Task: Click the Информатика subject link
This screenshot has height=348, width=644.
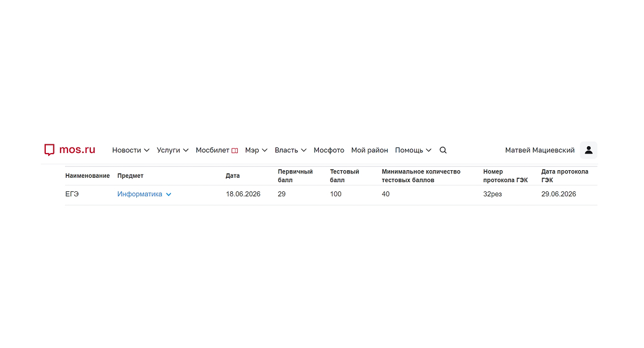Action: [140, 194]
